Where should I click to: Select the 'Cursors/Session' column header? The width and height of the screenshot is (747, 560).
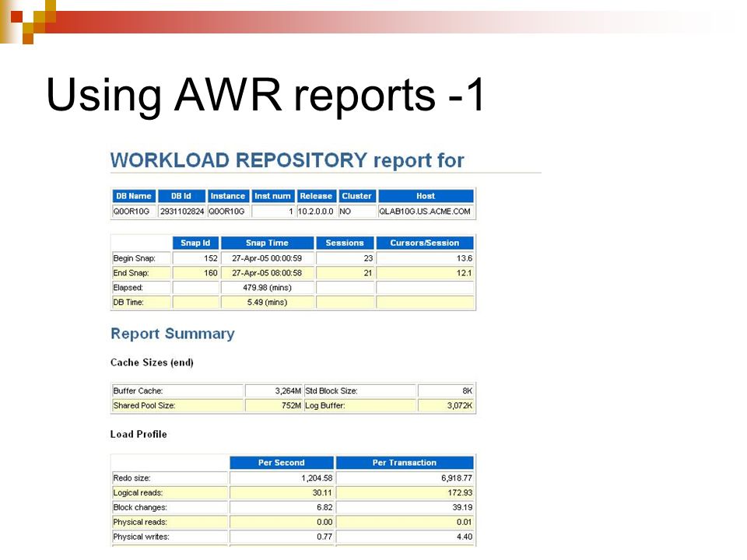coord(425,243)
